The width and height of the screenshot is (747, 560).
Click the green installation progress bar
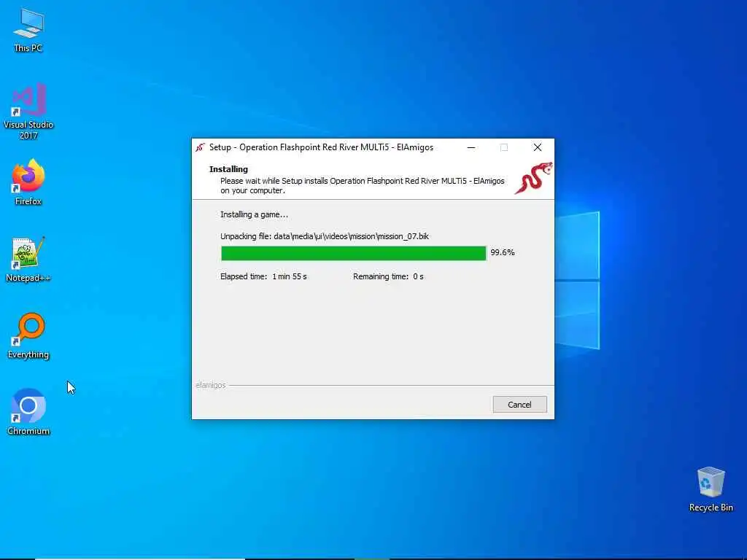(x=354, y=253)
